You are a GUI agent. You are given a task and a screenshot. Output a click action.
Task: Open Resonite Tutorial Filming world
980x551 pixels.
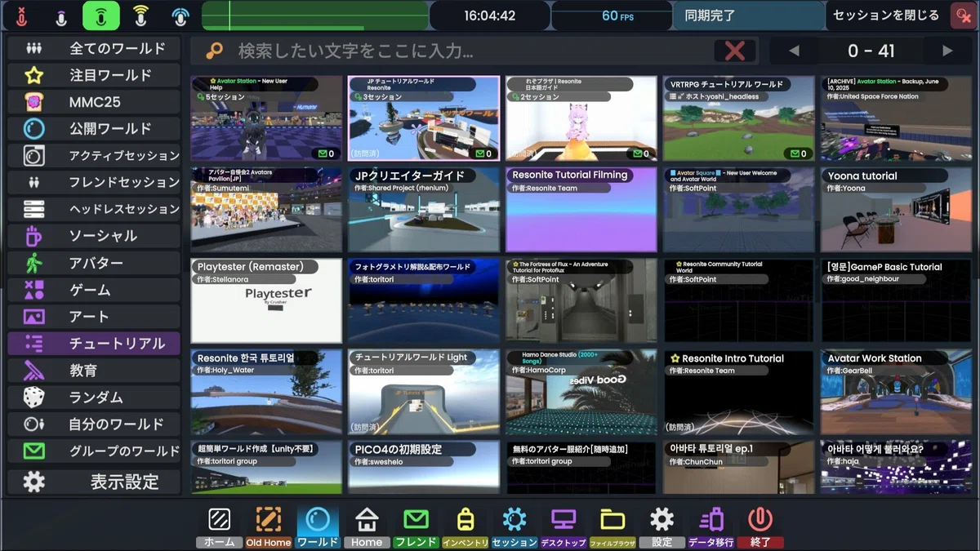pos(581,210)
